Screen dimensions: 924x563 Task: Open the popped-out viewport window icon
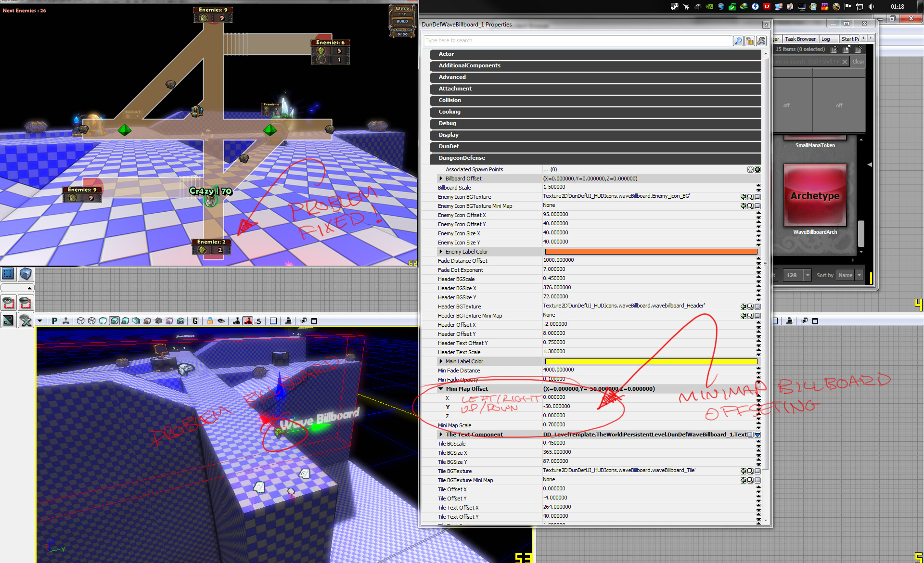pos(303,321)
